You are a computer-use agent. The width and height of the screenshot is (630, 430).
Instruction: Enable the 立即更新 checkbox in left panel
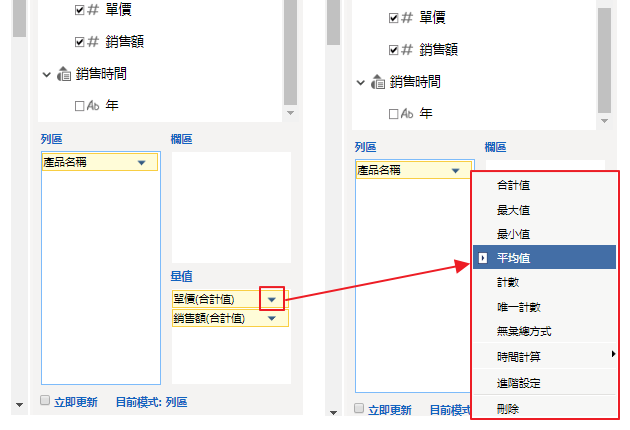[45, 401]
